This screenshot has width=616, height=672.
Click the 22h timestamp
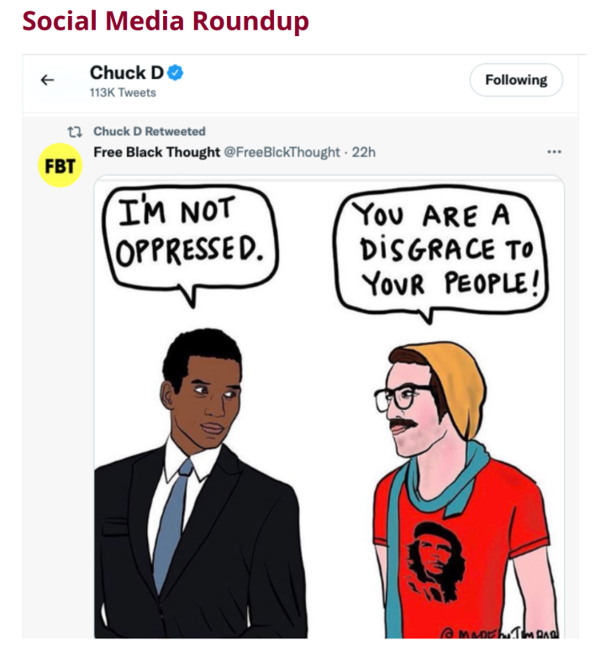(364, 152)
